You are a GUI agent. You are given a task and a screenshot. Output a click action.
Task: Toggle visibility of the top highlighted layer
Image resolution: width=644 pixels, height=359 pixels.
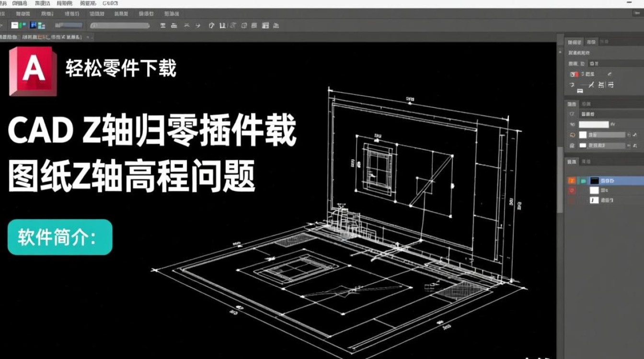[x=572, y=180]
